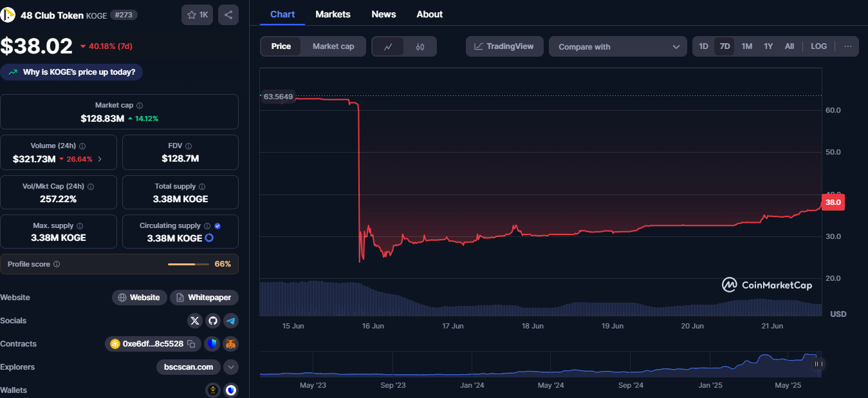Open FDV info icon
Image resolution: width=868 pixels, height=398 pixels.
click(189, 146)
